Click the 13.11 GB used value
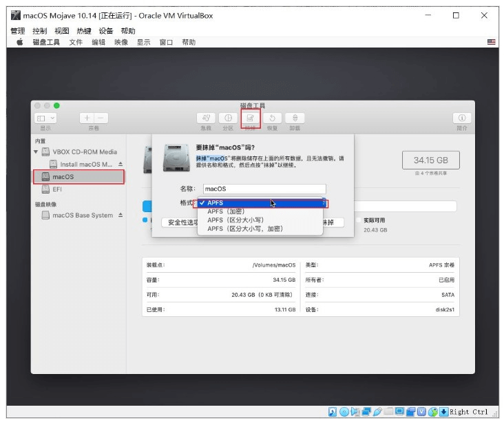 click(x=285, y=309)
